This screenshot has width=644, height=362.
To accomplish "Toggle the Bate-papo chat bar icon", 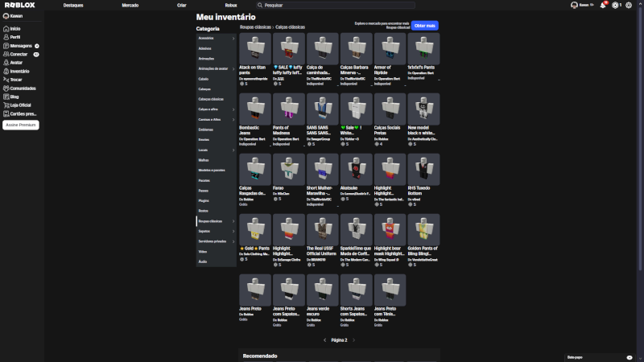I will 630,357.
